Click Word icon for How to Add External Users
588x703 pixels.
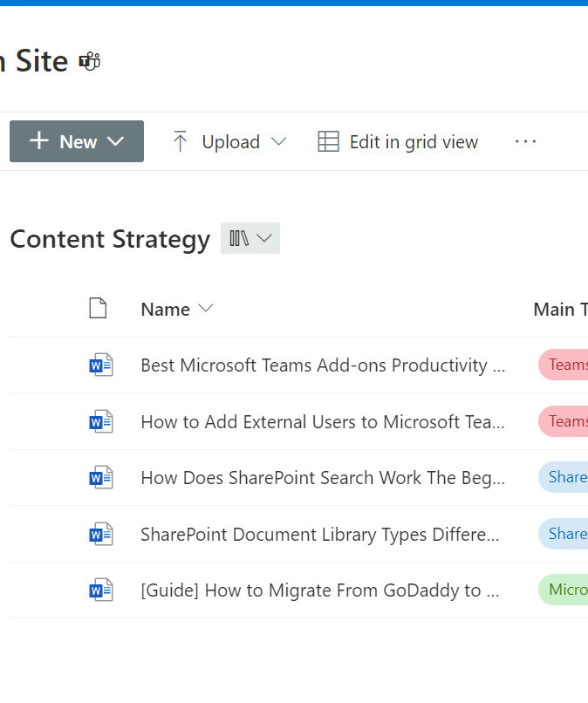pyautogui.click(x=101, y=421)
